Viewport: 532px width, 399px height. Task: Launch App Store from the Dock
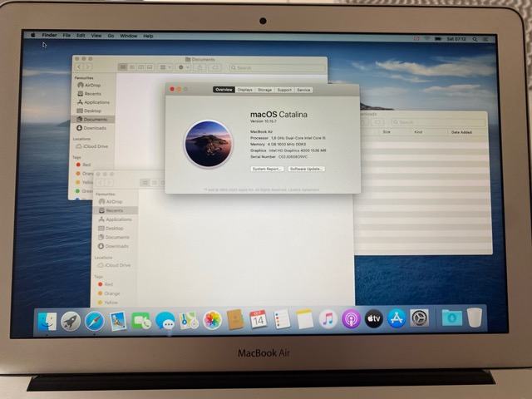(x=397, y=318)
